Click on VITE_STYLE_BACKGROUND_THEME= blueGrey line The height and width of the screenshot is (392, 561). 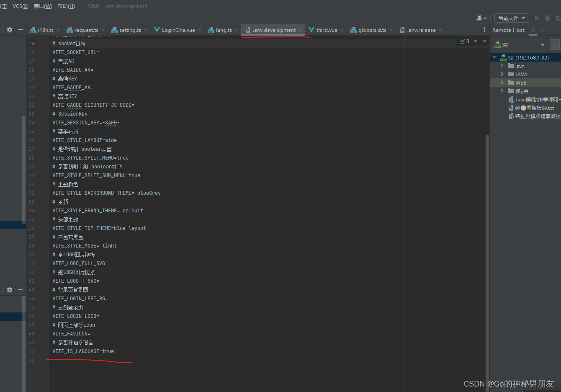coord(106,193)
